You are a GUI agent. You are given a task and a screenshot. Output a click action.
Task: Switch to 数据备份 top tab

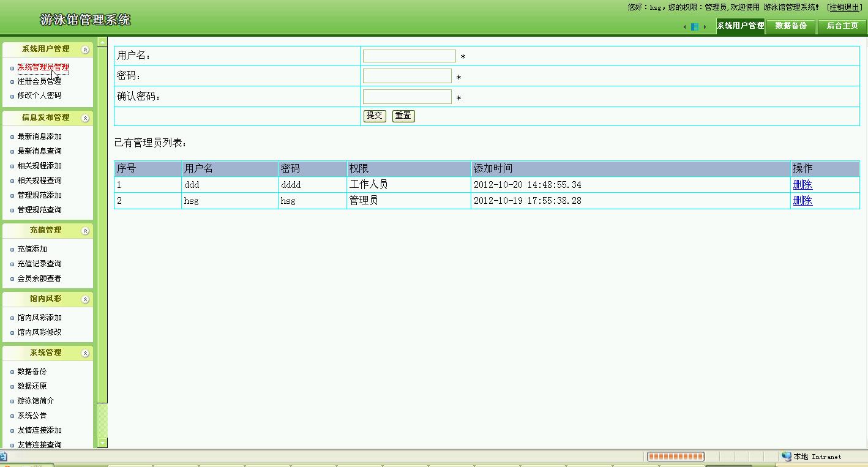pyautogui.click(x=791, y=26)
